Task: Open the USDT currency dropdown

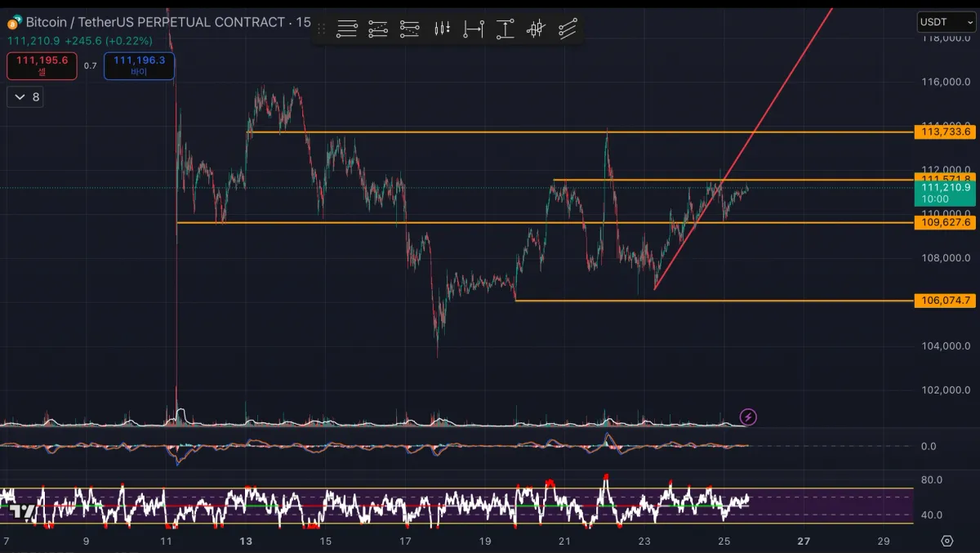Action: (x=946, y=22)
